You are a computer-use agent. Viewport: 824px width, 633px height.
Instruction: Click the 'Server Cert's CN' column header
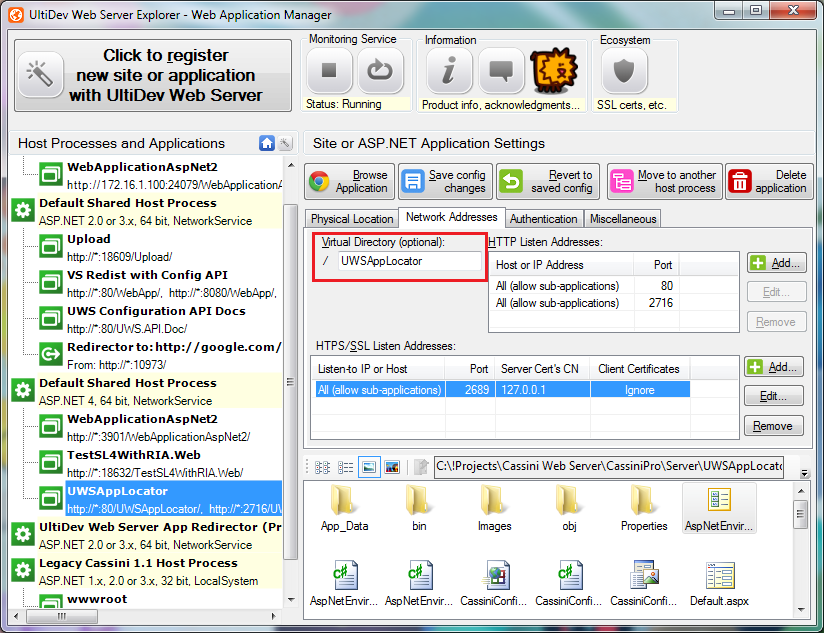click(543, 369)
